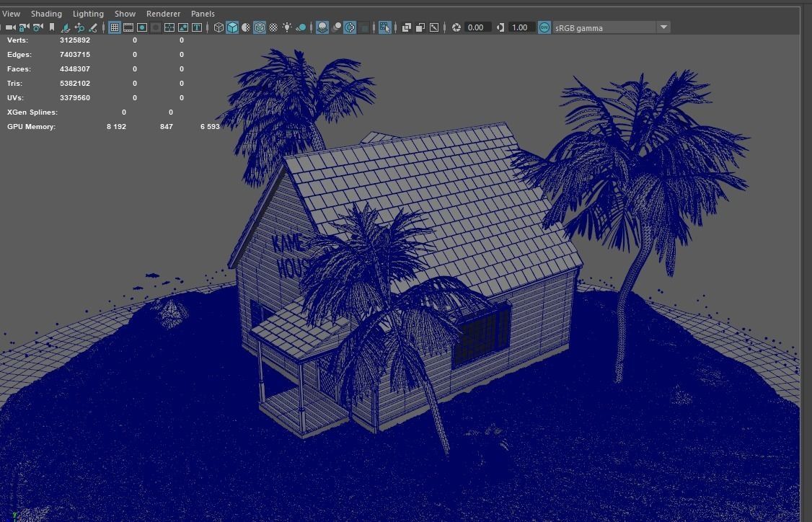Click the KAME HOUSE wall lettering

(x=291, y=256)
